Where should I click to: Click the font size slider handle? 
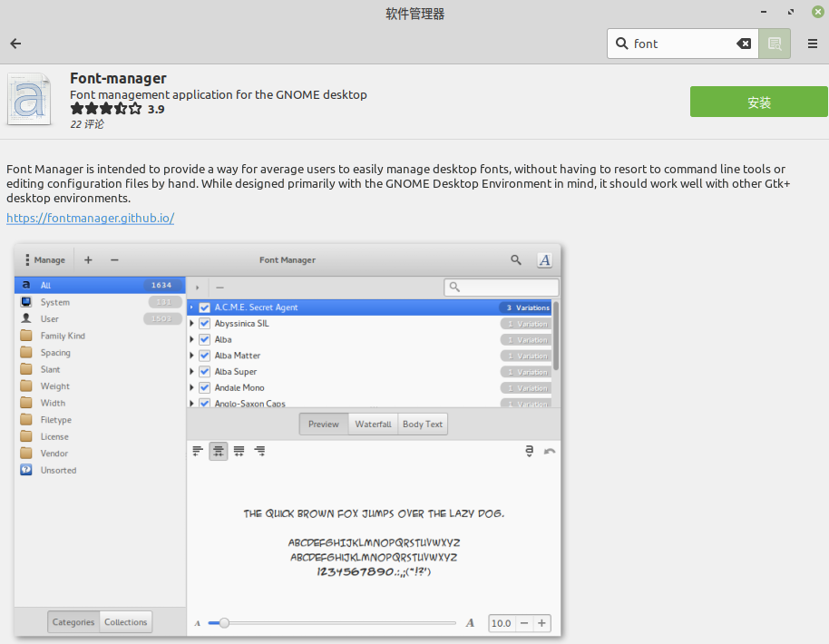coord(224,623)
